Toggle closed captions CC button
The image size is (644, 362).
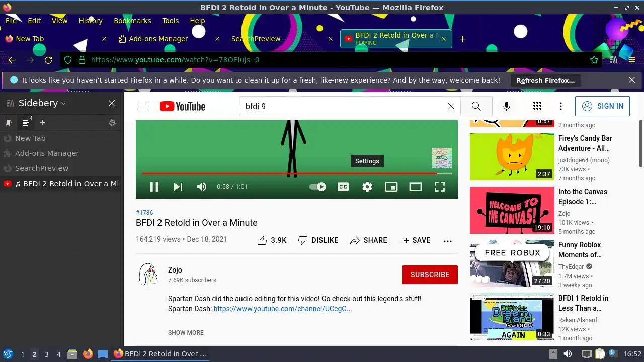(343, 187)
